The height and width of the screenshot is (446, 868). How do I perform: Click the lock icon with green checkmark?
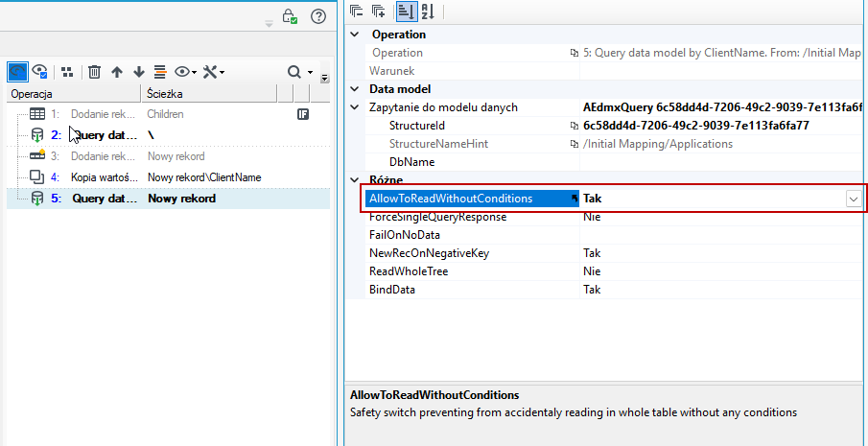coord(290,16)
